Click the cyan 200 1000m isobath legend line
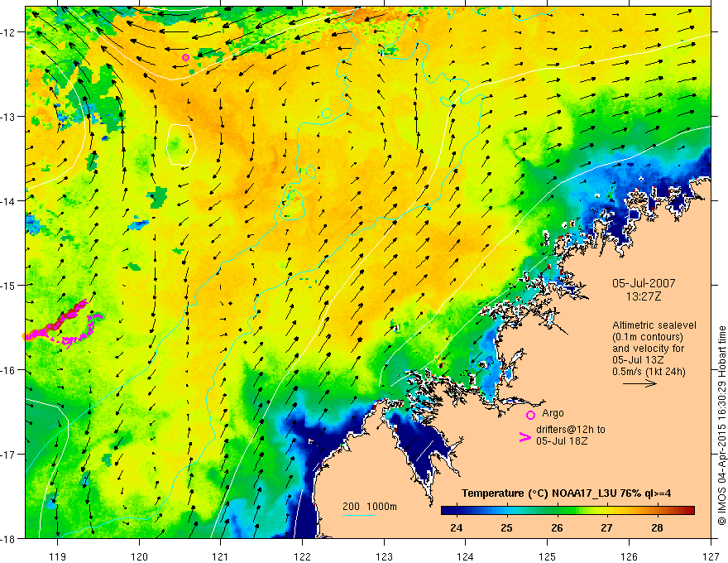728x563 pixels. pos(358,515)
